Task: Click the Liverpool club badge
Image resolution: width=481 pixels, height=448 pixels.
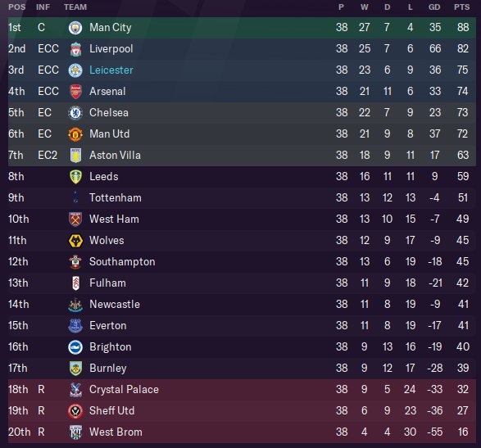Action: click(x=75, y=49)
